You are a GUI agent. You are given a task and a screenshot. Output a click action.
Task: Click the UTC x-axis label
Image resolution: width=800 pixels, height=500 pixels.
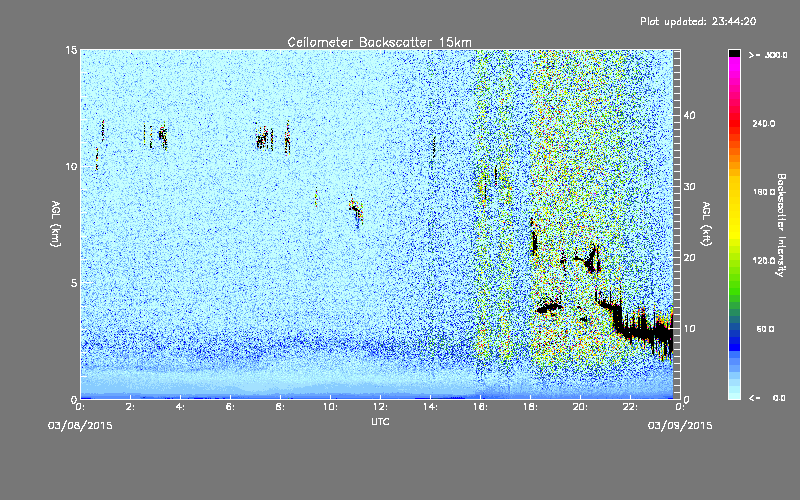coord(381,421)
